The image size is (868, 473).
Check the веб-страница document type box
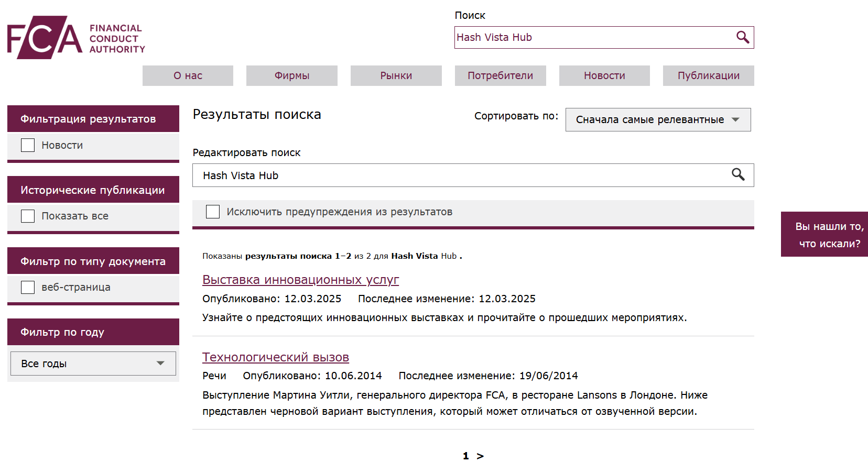pyautogui.click(x=28, y=287)
